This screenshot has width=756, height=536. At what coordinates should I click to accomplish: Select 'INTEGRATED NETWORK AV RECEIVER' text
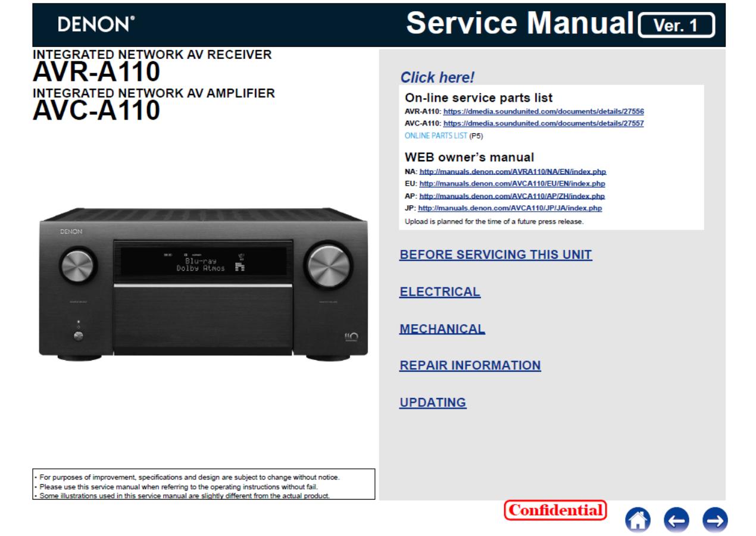[x=152, y=55]
